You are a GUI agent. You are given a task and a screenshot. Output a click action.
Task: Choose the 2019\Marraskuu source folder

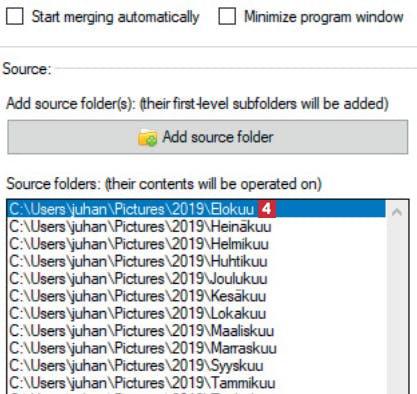coord(196,348)
